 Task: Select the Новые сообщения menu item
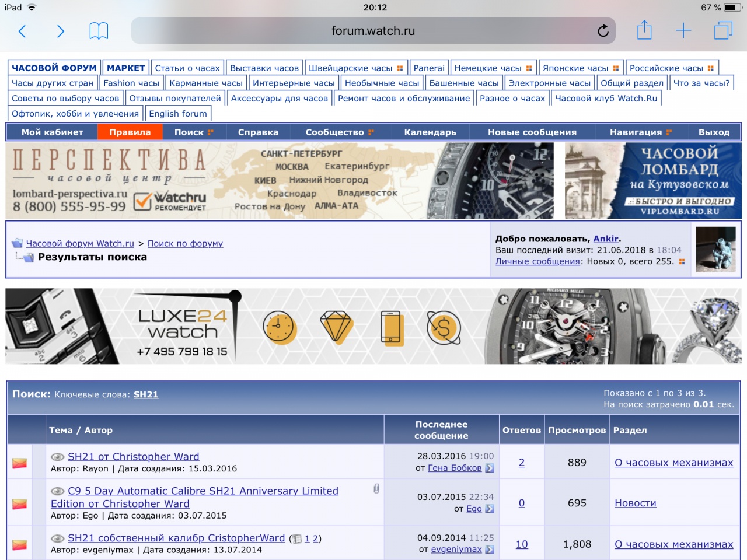[x=532, y=132]
